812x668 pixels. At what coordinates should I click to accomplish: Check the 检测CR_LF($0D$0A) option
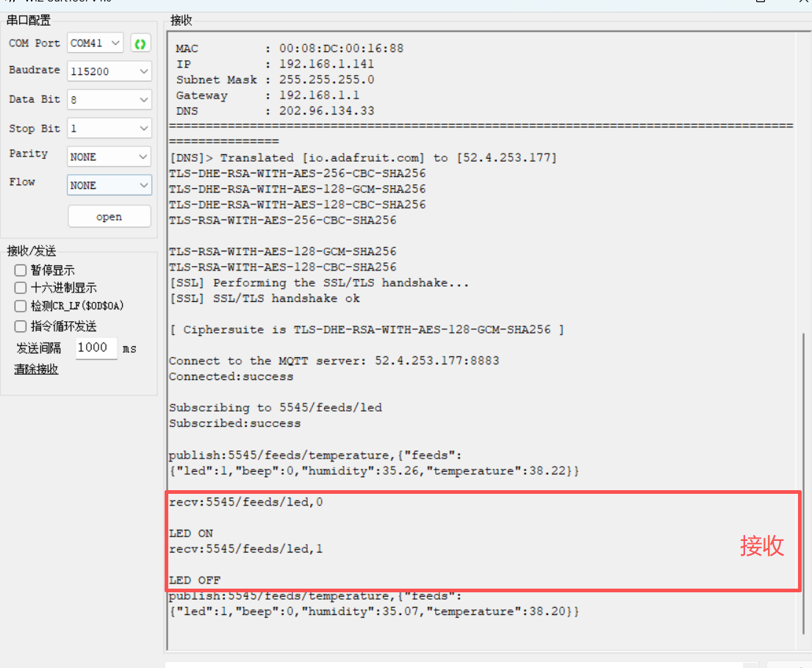(x=21, y=306)
